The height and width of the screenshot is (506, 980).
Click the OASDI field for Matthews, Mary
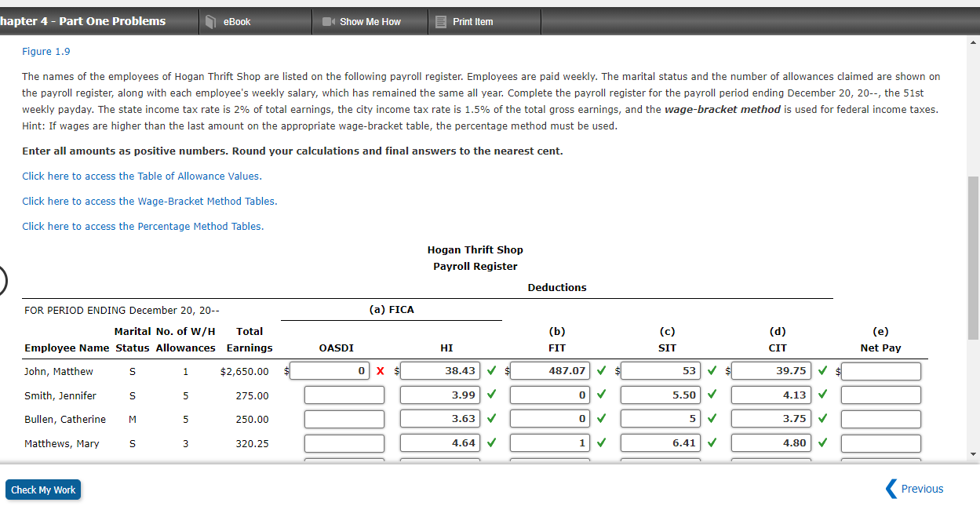pyautogui.click(x=344, y=443)
